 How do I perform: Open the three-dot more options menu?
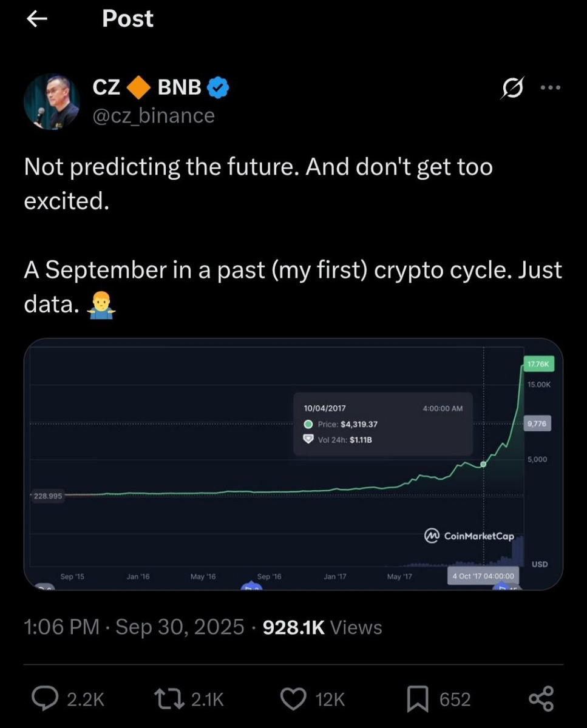coord(550,88)
